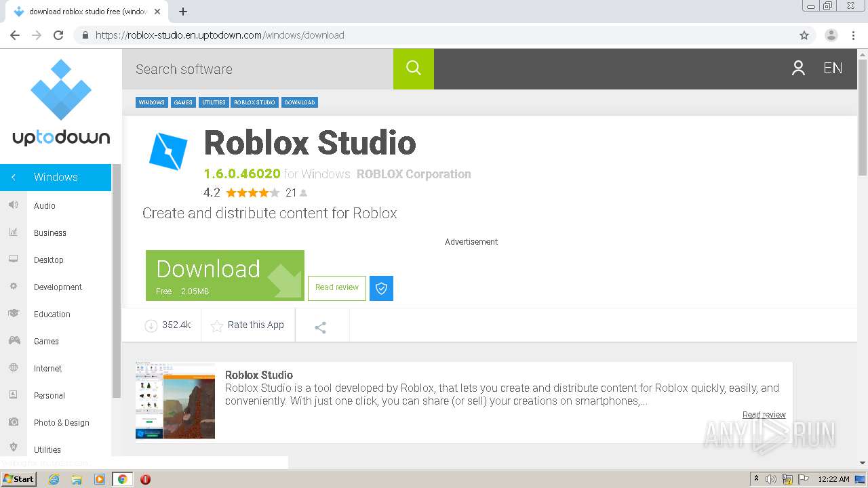Viewport: 868px width, 488px height.
Task: Open the Desktop category
Action: (49, 260)
